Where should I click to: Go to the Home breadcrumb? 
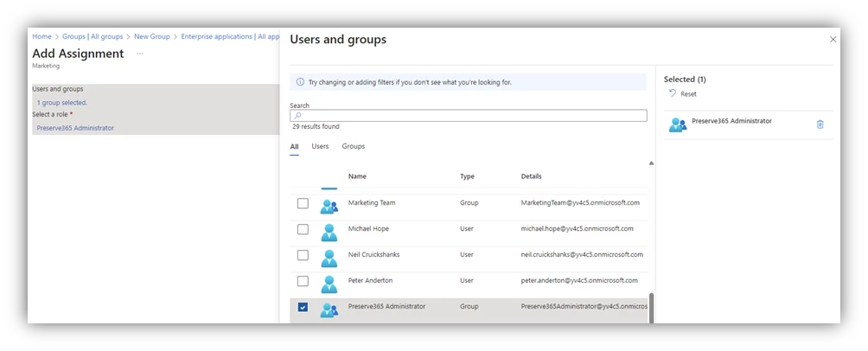(41, 36)
